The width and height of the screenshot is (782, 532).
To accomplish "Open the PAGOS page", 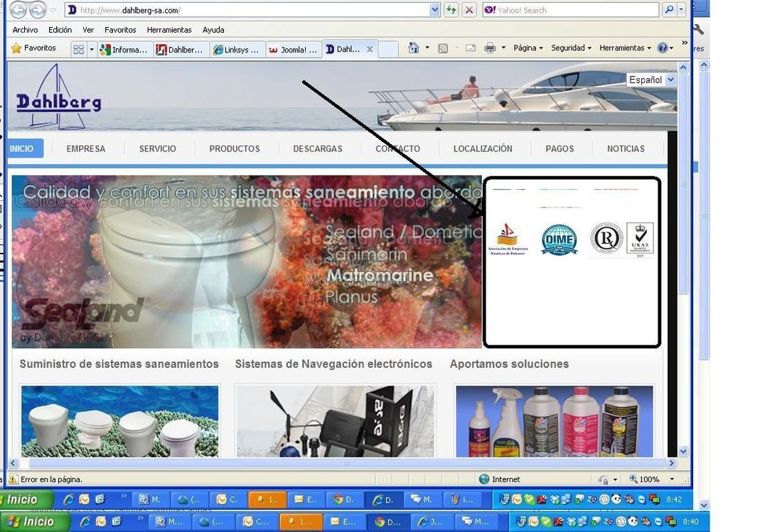I will click(x=559, y=148).
